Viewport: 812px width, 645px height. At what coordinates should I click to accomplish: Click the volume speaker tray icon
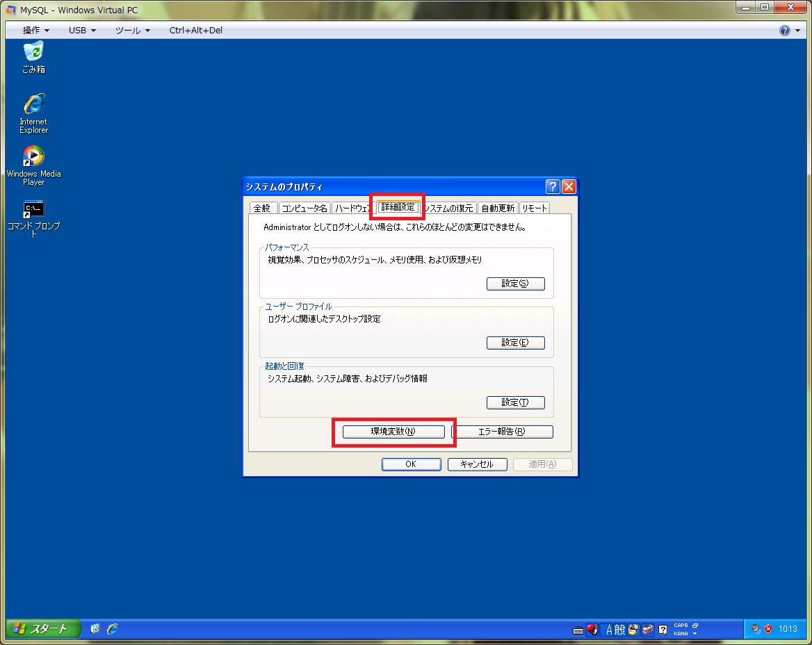tap(756, 628)
